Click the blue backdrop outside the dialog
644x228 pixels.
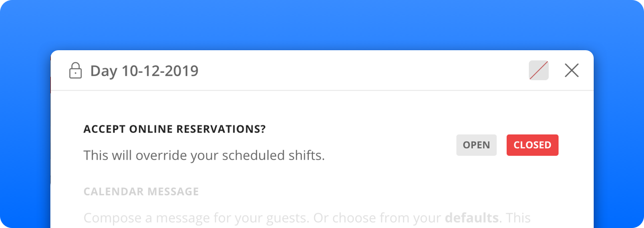coord(322,25)
